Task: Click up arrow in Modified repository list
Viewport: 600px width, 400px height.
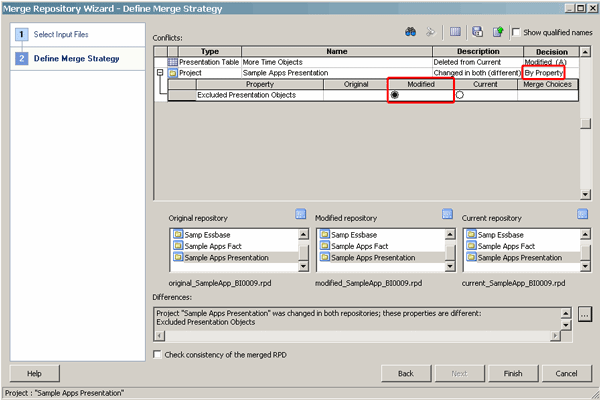Action: click(x=450, y=234)
